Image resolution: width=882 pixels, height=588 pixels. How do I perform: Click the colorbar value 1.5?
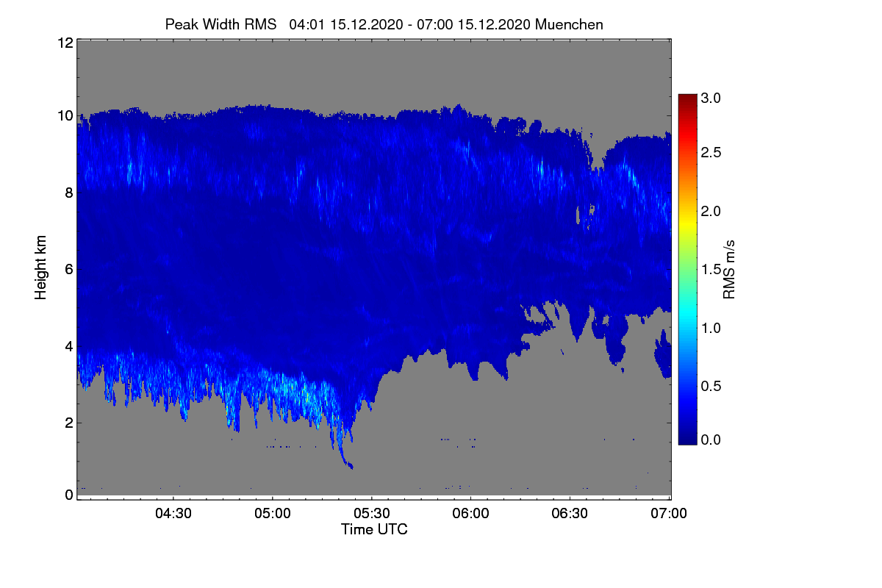(x=712, y=270)
